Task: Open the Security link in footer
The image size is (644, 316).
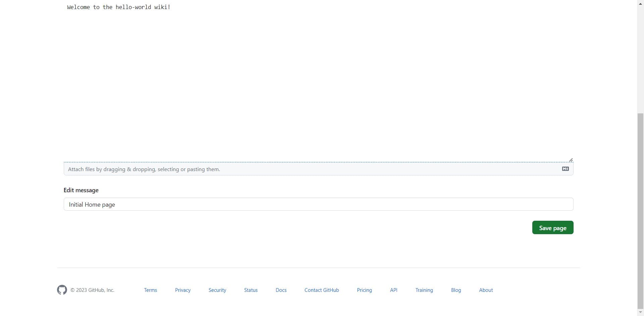Action: pos(217,290)
